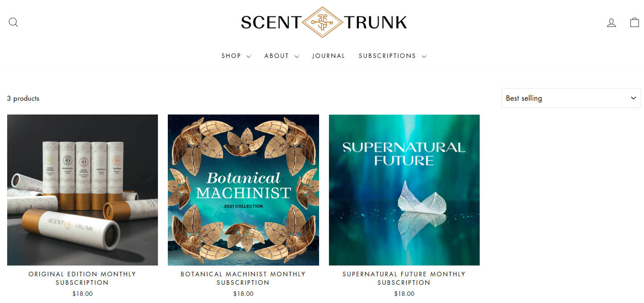This screenshot has height=303, width=644.
Task: Select the Shop menu label
Action: tap(231, 56)
